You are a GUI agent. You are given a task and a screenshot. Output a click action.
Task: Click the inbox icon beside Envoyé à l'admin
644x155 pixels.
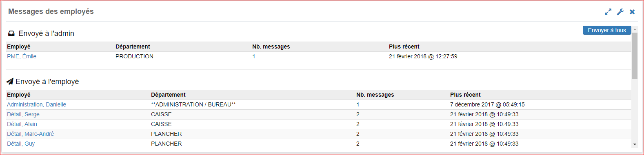[x=11, y=33]
